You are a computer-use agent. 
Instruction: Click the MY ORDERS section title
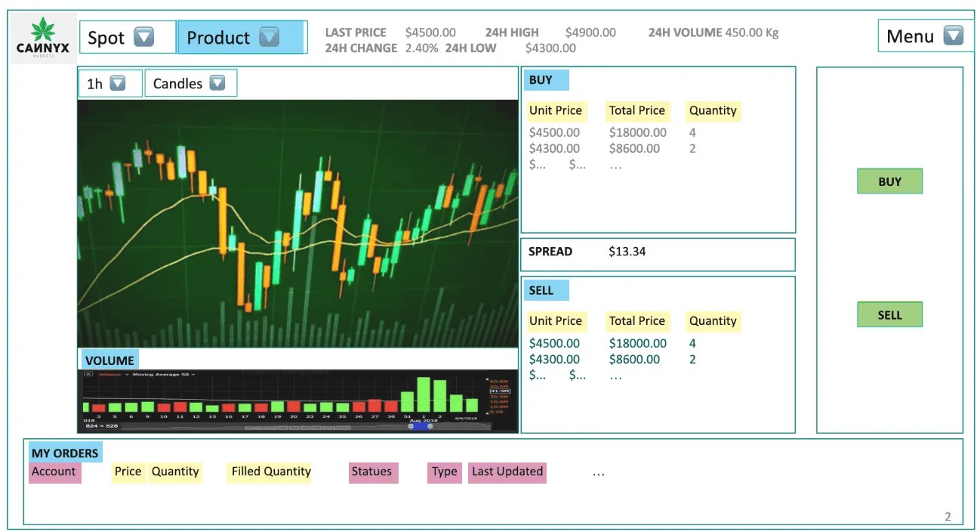point(65,453)
